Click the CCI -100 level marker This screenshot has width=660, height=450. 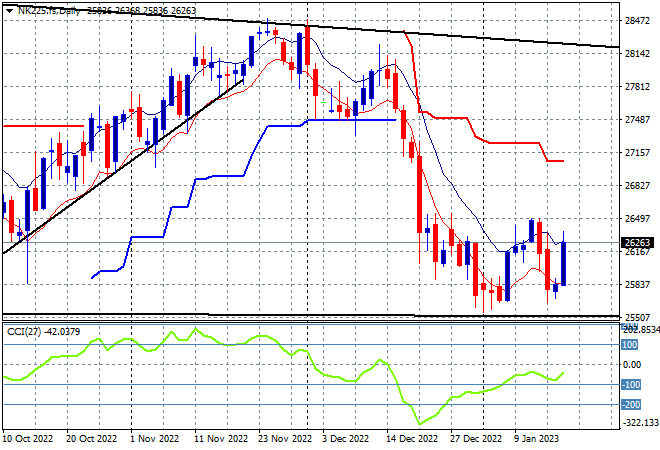tap(631, 384)
